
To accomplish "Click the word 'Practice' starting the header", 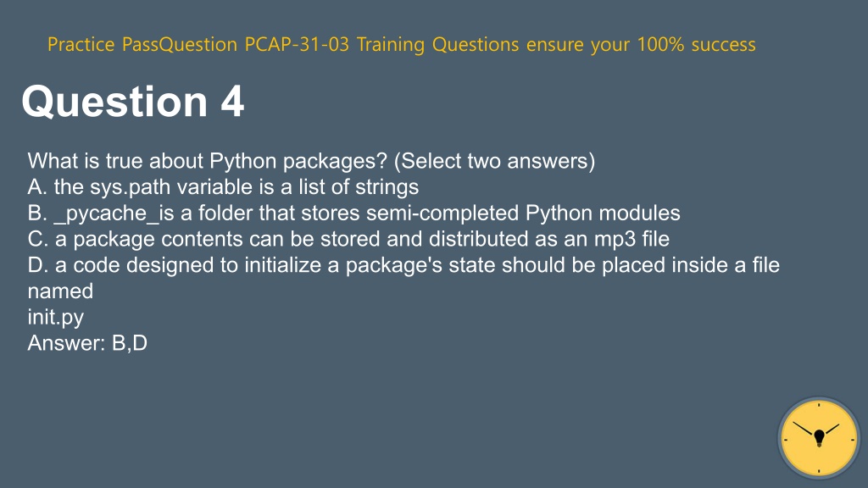I will (x=81, y=44).
